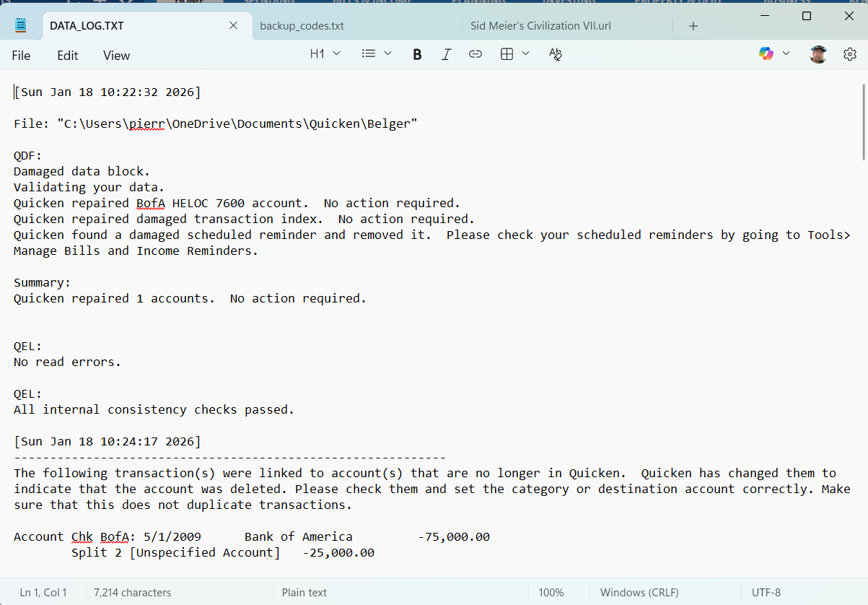868x605 pixels.
Task: Open Notepad settings gear
Action: click(850, 54)
